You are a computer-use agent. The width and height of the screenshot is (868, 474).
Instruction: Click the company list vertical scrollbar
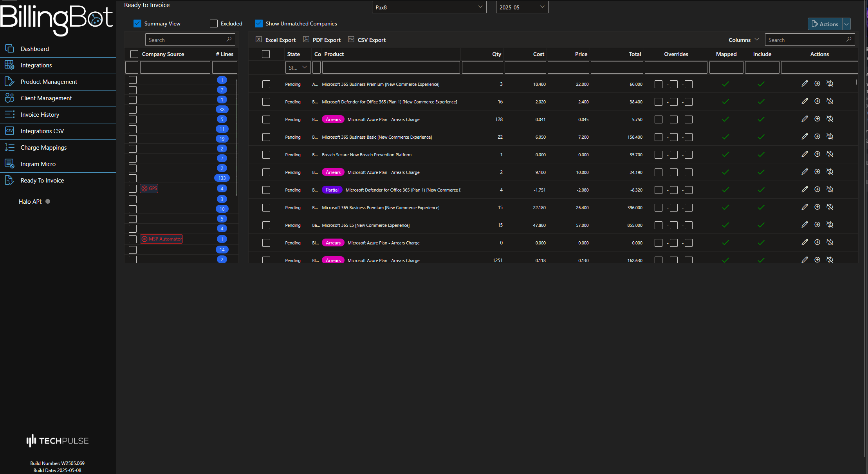pyautogui.click(x=237, y=137)
